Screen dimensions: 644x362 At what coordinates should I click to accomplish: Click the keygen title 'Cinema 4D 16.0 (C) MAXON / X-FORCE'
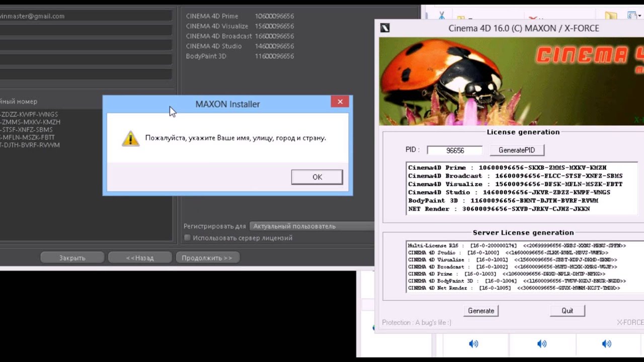point(524,28)
